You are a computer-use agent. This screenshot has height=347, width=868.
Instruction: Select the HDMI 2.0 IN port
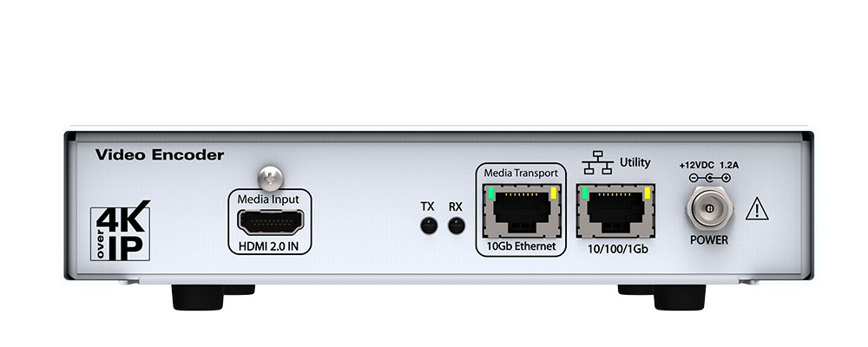click(x=271, y=222)
